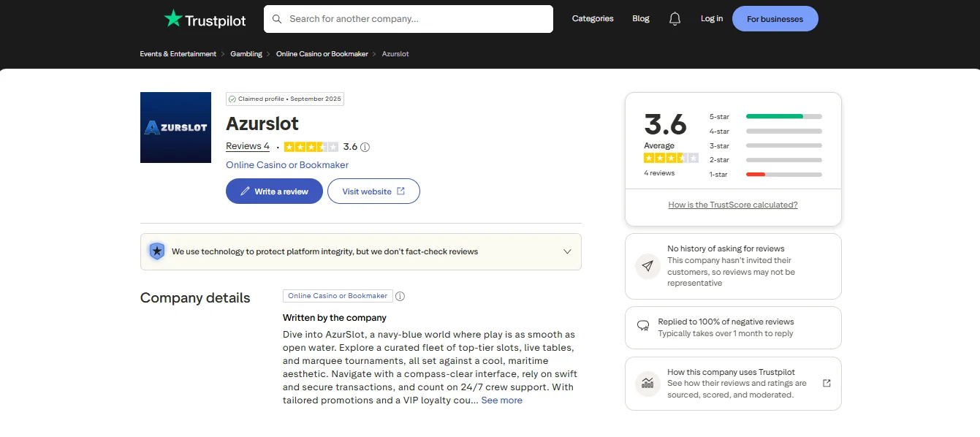Expand the platform integrity notice chevron

point(567,251)
